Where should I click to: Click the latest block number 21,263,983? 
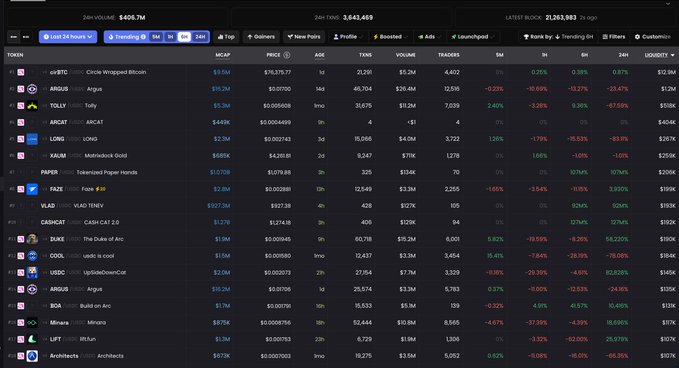point(561,18)
